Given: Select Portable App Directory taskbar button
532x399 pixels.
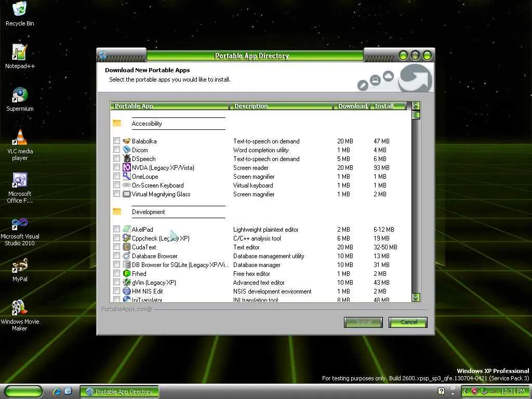Looking at the screenshot, I should 119,392.
